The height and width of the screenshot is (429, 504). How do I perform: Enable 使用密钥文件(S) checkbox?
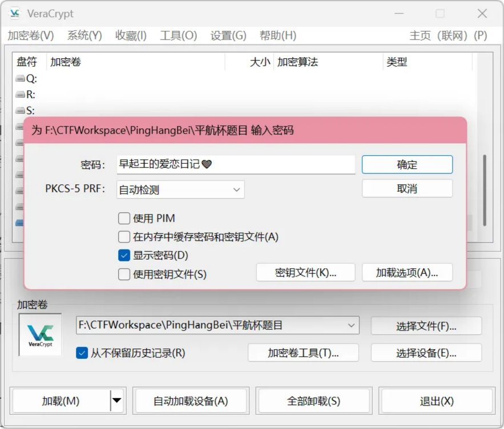124,274
